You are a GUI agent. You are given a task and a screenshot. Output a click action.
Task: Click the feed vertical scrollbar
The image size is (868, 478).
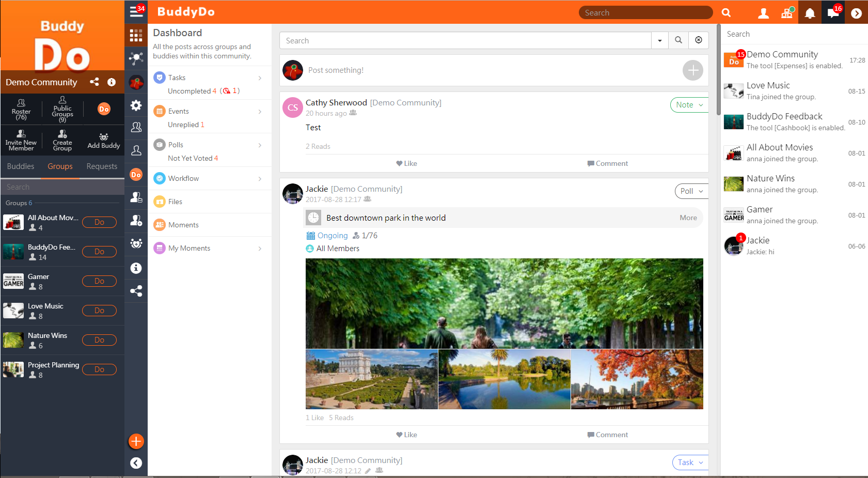[x=718, y=70]
